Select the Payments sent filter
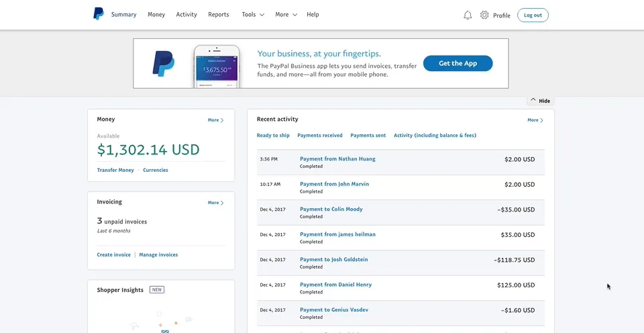 click(x=368, y=135)
